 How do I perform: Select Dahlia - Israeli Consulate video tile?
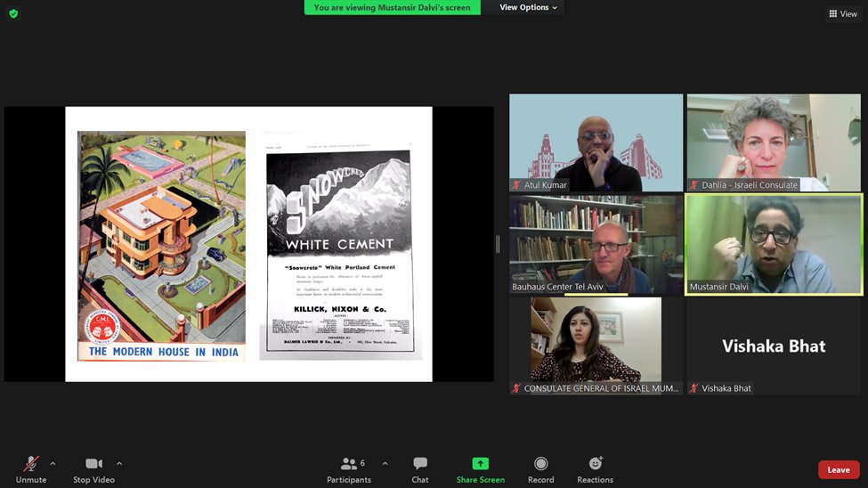774,142
